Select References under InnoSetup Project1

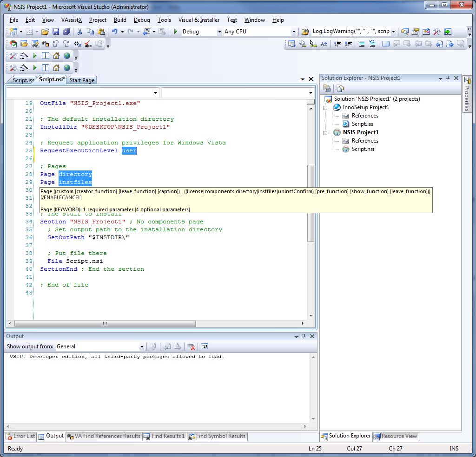pyautogui.click(x=364, y=116)
